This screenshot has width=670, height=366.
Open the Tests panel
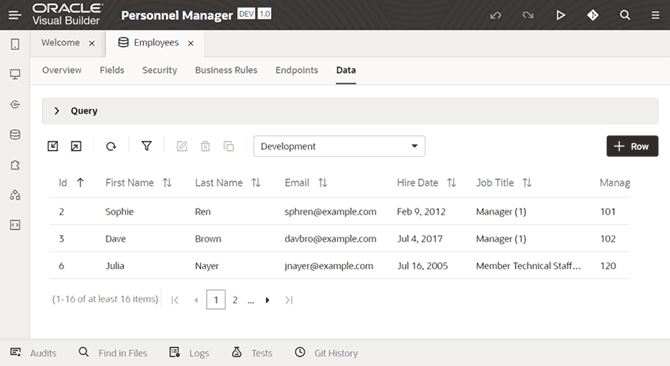pos(252,353)
